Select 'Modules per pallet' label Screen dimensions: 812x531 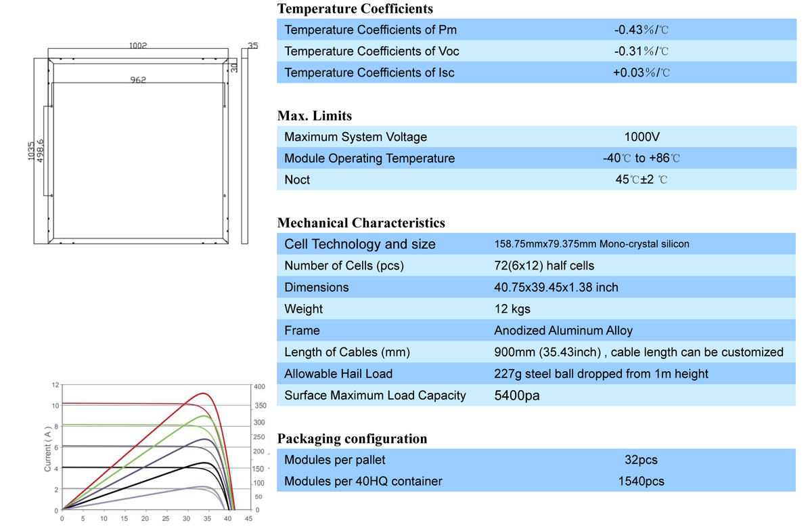335,460
